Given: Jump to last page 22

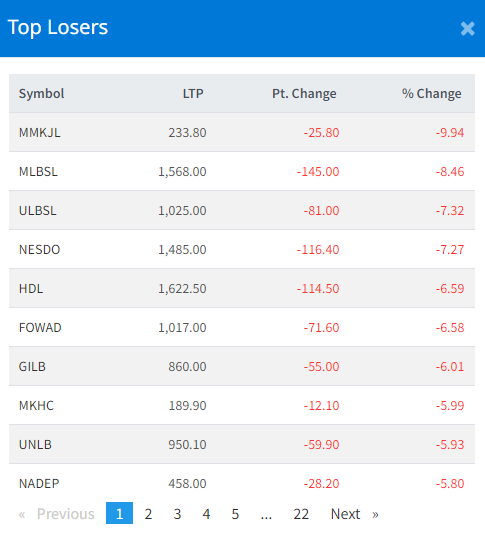Looking at the screenshot, I should [x=301, y=514].
